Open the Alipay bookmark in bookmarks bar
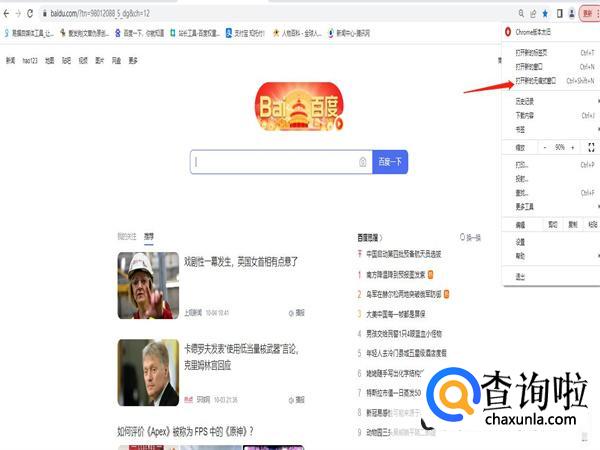 (245, 33)
